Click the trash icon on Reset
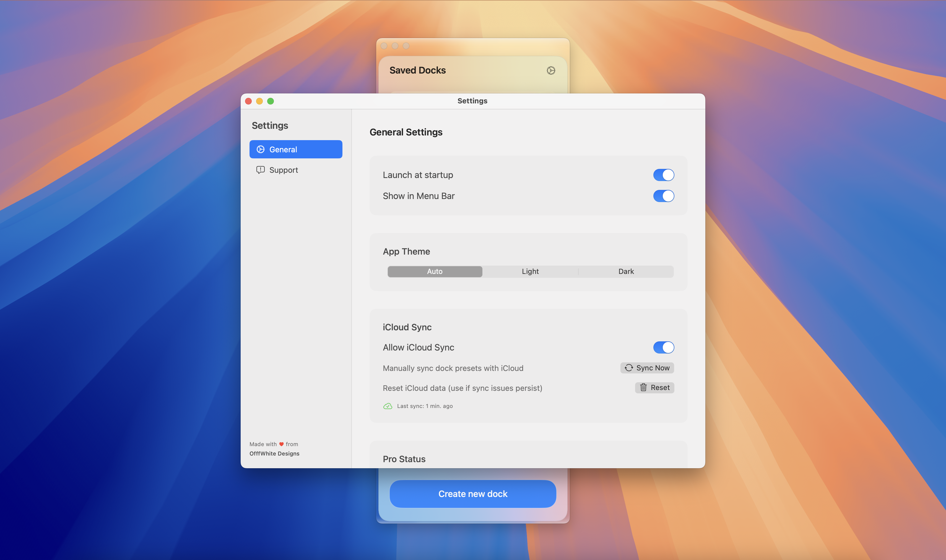 click(x=643, y=388)
